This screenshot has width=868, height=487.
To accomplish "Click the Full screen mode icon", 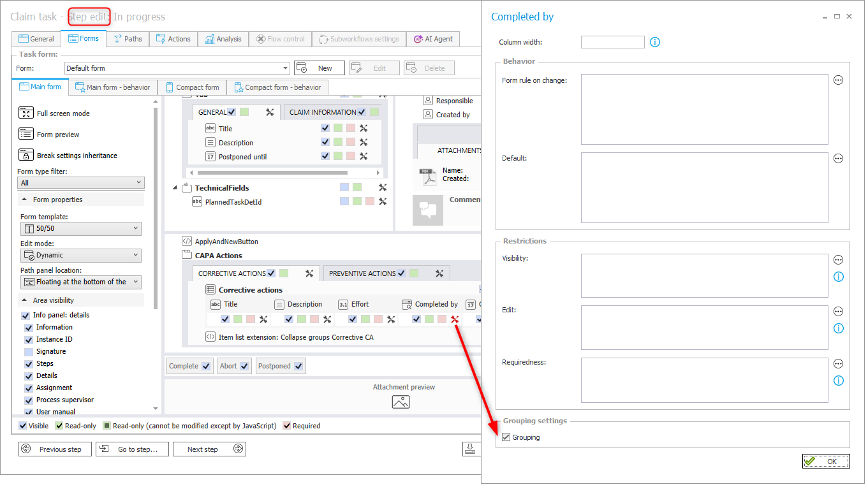I will [26, 113].
